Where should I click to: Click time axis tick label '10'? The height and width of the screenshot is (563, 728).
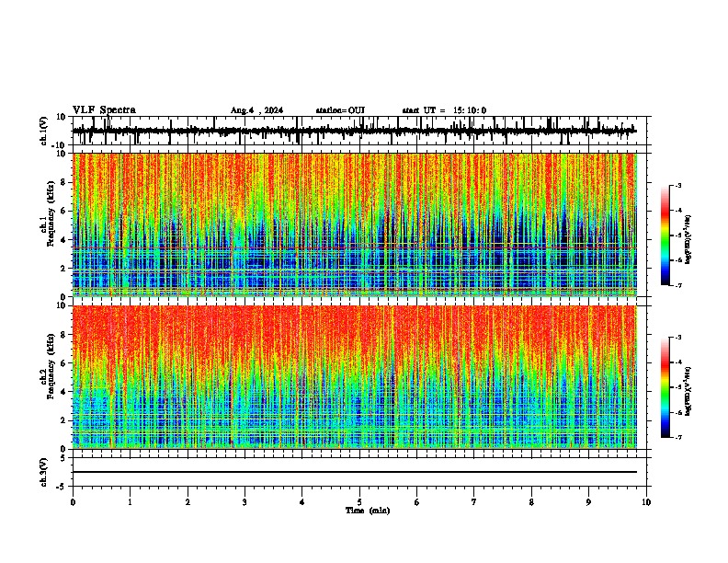tap(646, 502)
